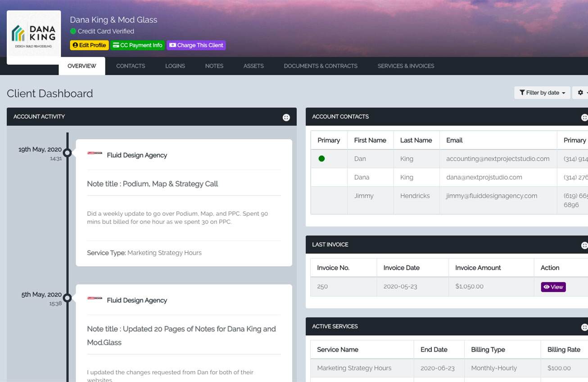588x382 pixels.
Task: Click email dana@nextprojstudio.com
Action: click(484, 177)
